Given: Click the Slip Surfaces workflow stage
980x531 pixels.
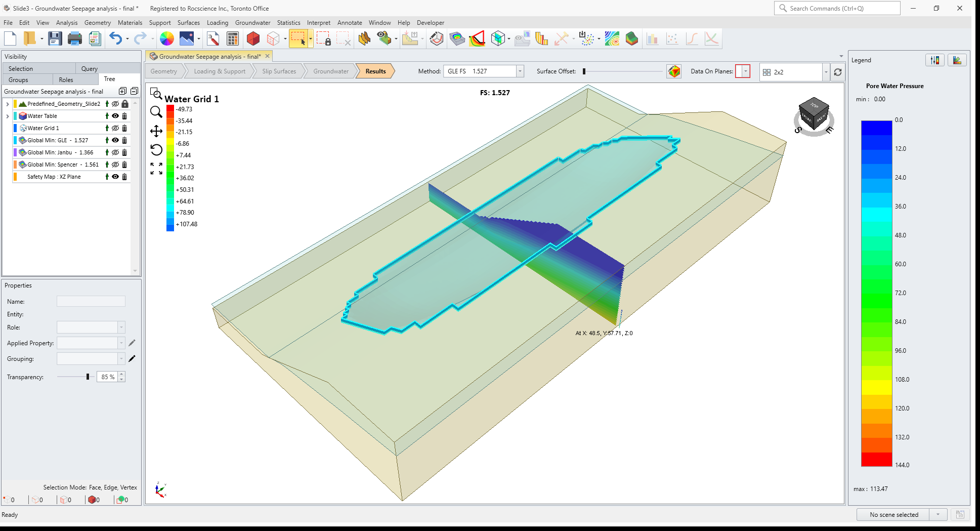Looking at the screenshot, I should [279, 71].
